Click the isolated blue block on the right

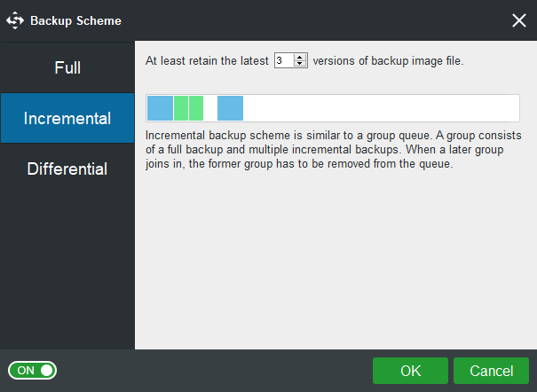[x=230, y=108]
